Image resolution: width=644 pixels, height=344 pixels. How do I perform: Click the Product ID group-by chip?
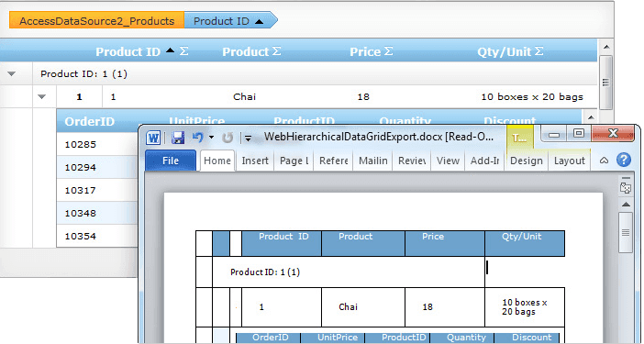click(x=231, y=21)
